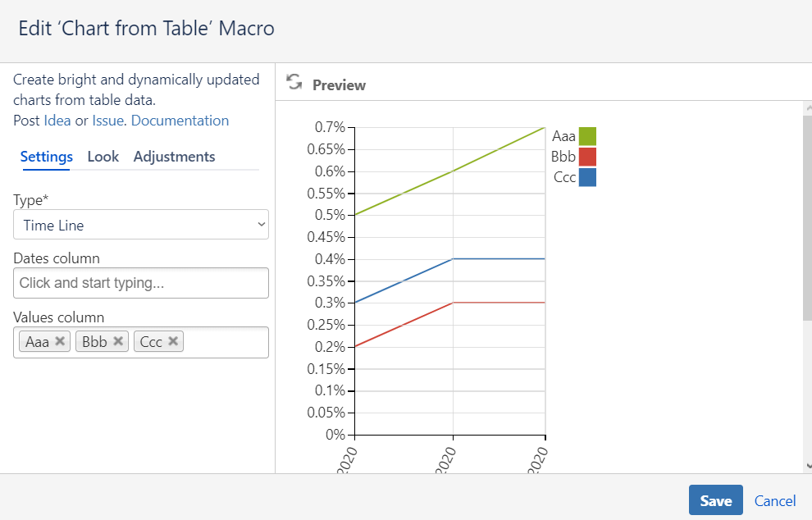Click inside the Values column field
This screenshot has height=520, width=812.
tap(226, 342)
